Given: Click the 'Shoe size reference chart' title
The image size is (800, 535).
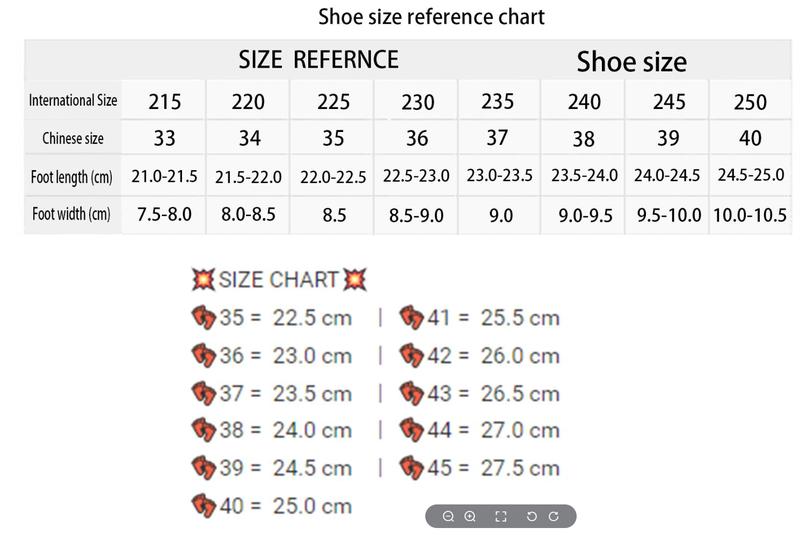Looking at the screenshot, I should coord(431,17).
